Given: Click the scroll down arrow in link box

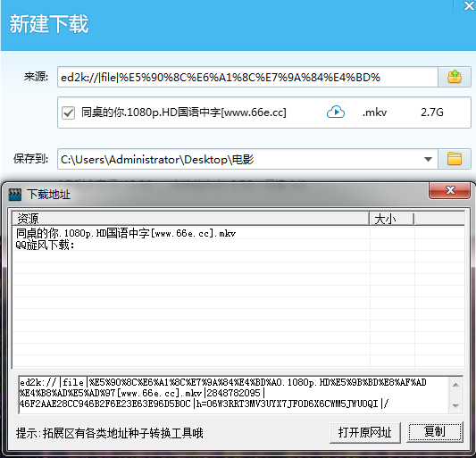Looking at the screenshot, I should pyautogui.click(x=455, y=405).
